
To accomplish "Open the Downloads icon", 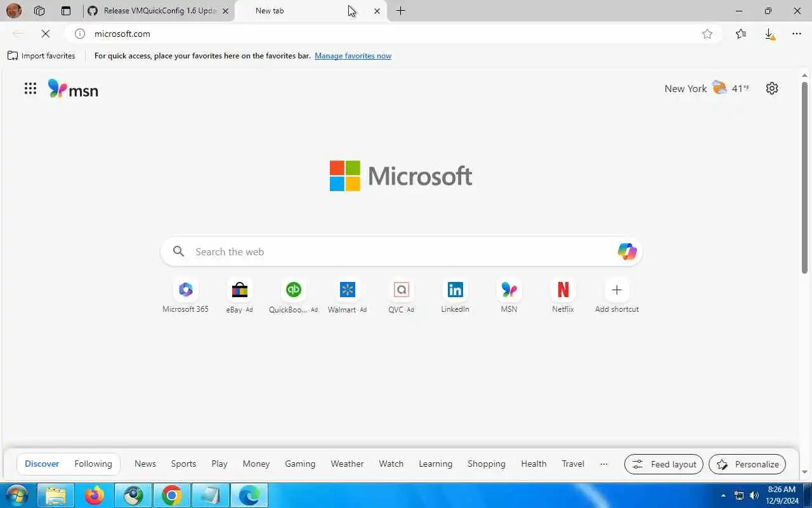I will point(769,34).
